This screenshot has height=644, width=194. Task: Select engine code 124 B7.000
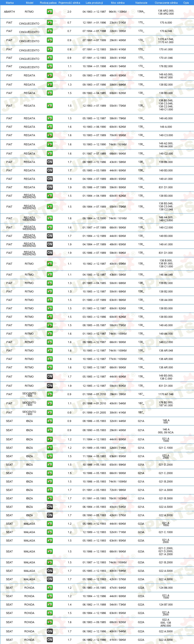click(x=166, y=605)
